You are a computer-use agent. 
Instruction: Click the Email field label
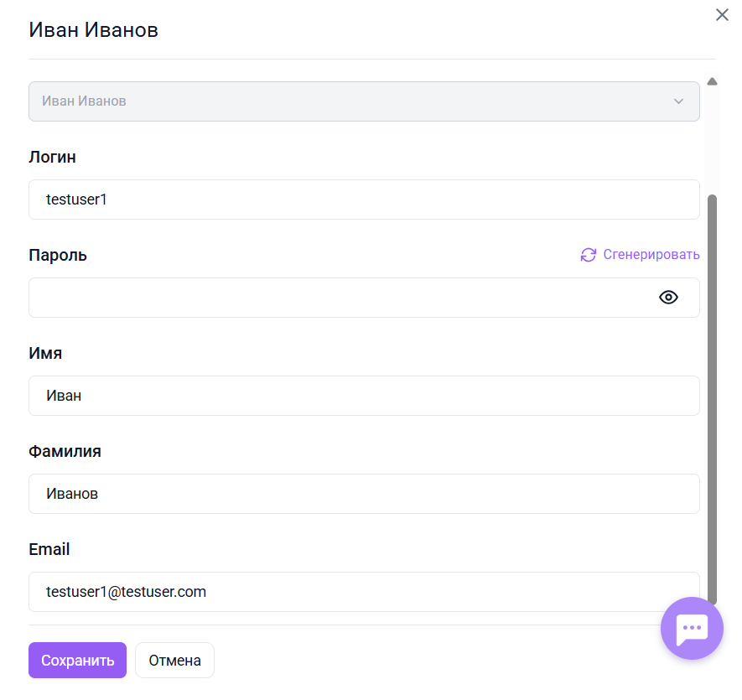click(x=49, y=549)
